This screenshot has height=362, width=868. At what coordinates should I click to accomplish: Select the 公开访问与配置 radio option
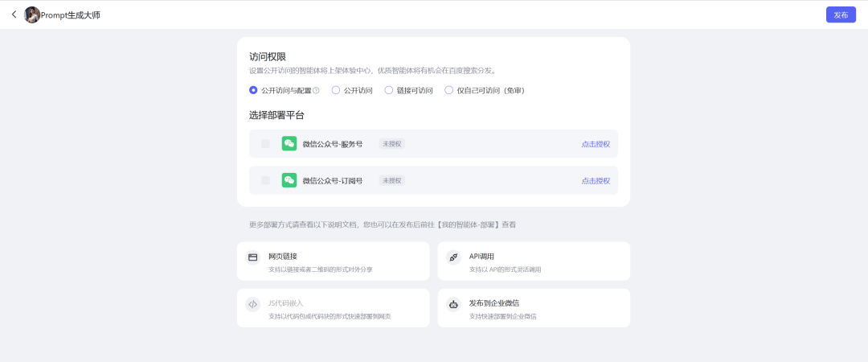(253, 90)
